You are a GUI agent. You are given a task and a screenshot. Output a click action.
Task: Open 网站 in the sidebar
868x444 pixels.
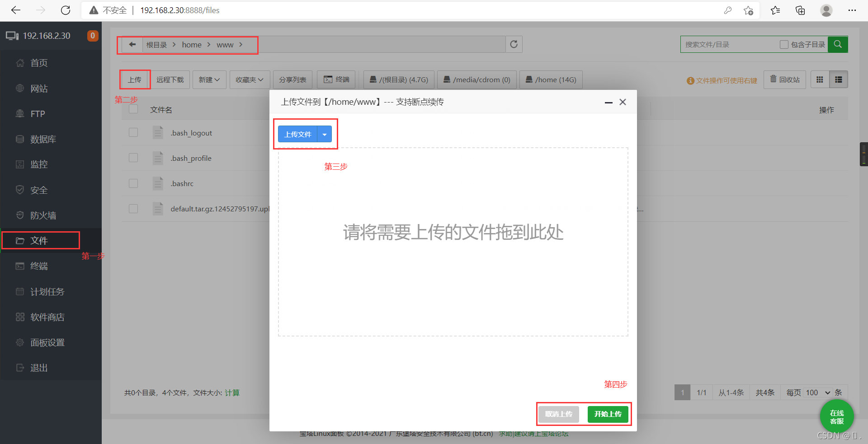pos(51,89)
